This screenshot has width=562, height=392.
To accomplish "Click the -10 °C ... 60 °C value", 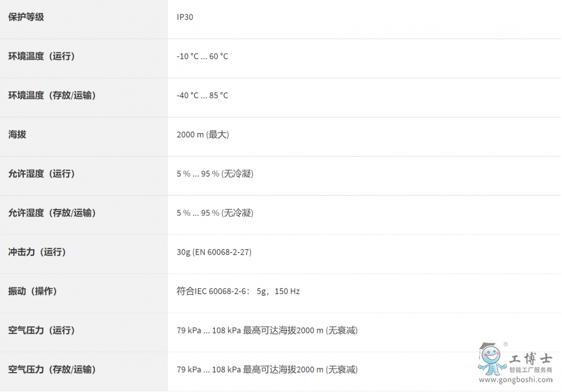I will point(202,57).
